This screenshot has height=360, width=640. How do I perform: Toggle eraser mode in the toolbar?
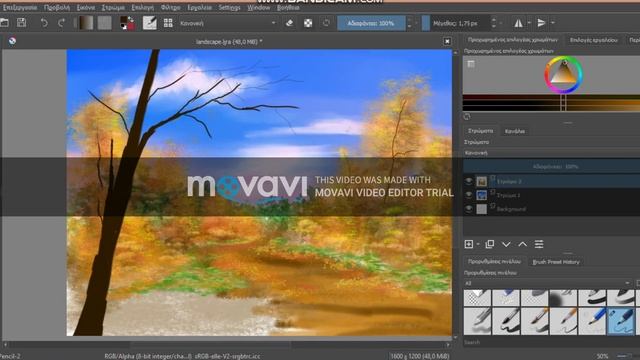289,23
